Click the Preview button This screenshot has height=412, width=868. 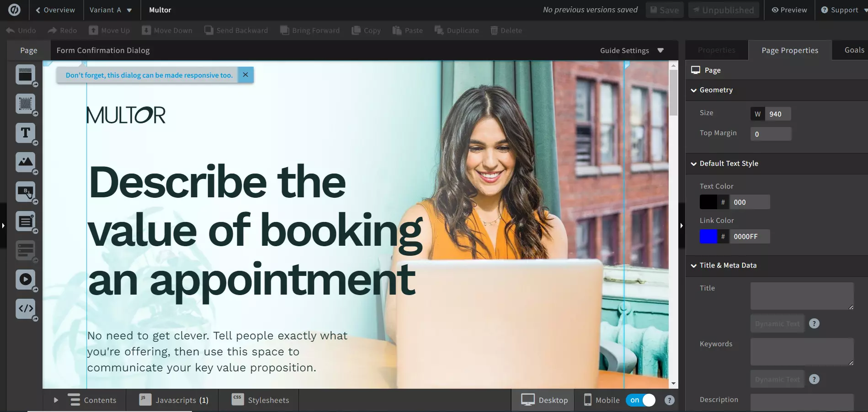point(789,10)
